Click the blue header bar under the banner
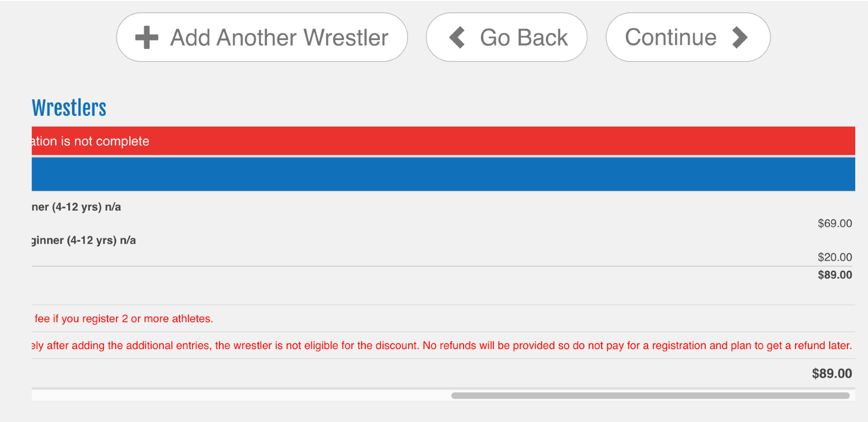This screenshot has height=422, width=868. [443, 174]
